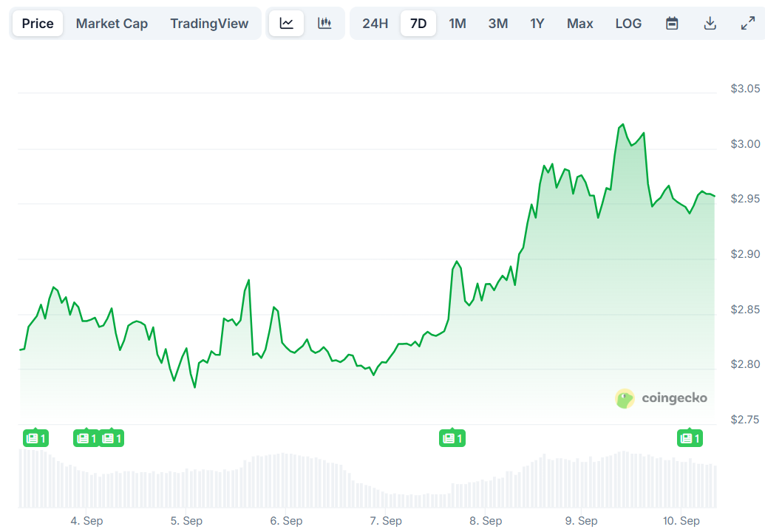Switch to the TradingView tab
The height and width of the screenshot is (532, 765).
coord(209,24)
